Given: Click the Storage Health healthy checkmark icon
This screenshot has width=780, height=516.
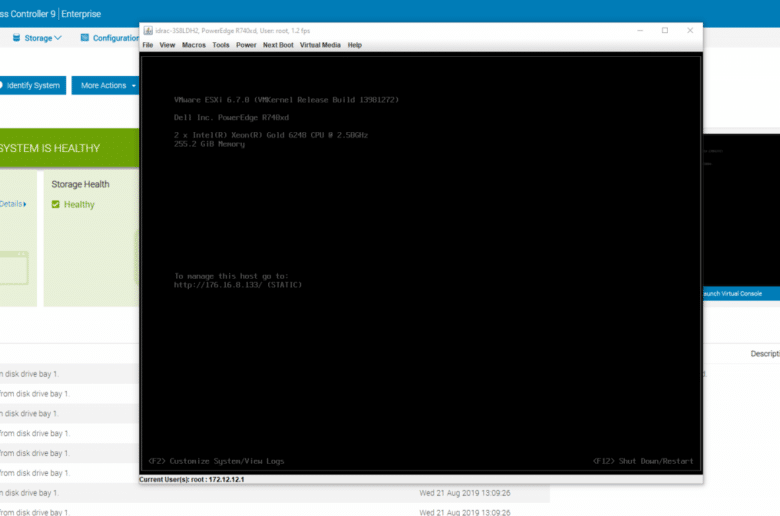Looking at the screenshot, I should 56,205.
